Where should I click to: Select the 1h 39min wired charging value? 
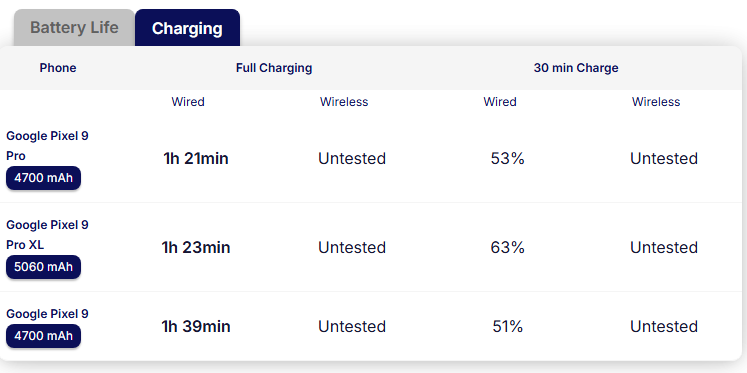(x=196, y=326)
